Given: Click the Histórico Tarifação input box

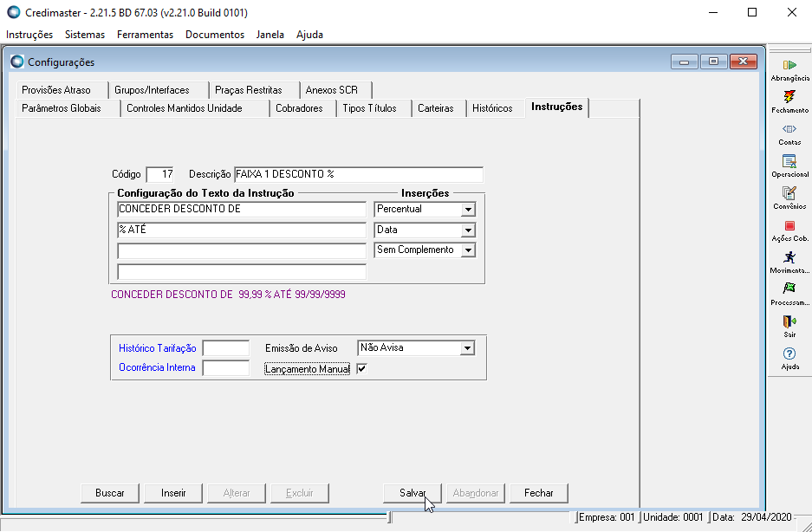Looking at the screenshot, I should [226, 348].
